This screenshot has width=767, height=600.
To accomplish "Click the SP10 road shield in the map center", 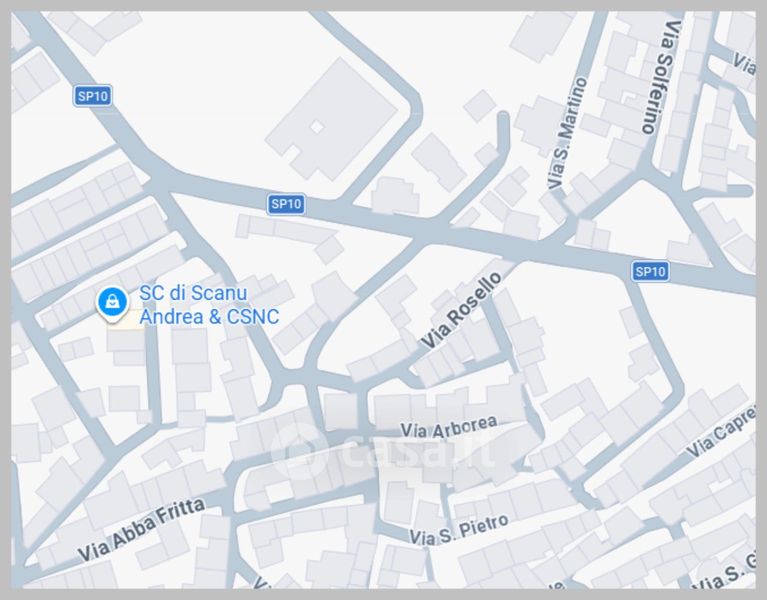I will (286, 204).
